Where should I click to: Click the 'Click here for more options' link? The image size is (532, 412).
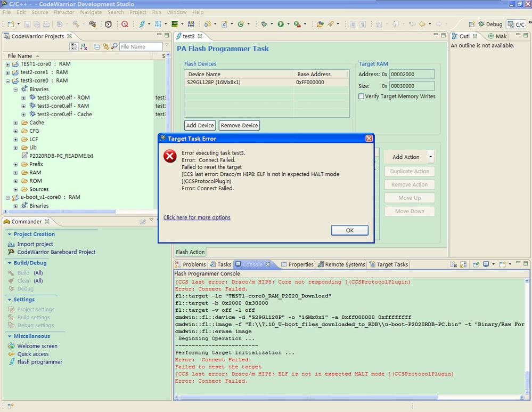tap(197, 217)
